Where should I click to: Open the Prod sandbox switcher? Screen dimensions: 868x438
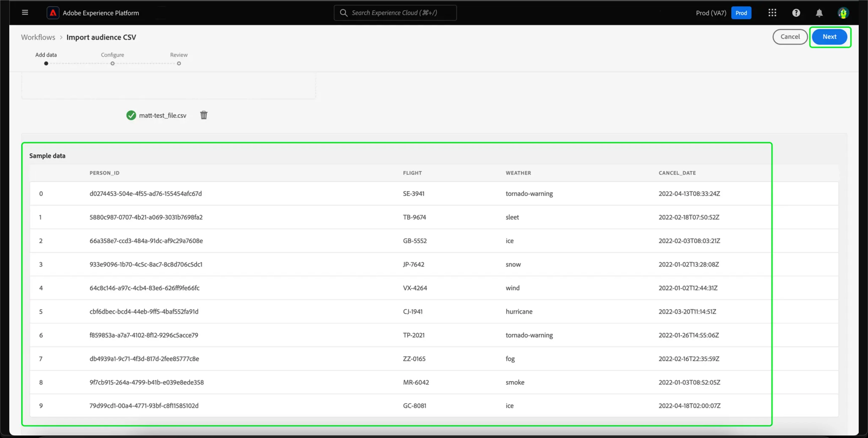[741, 13]
